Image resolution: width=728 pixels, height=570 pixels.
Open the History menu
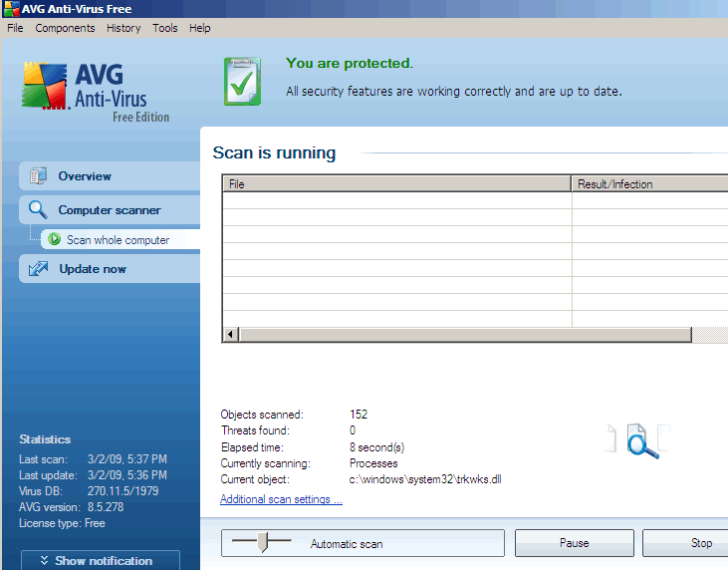click(x=123, y=28)
